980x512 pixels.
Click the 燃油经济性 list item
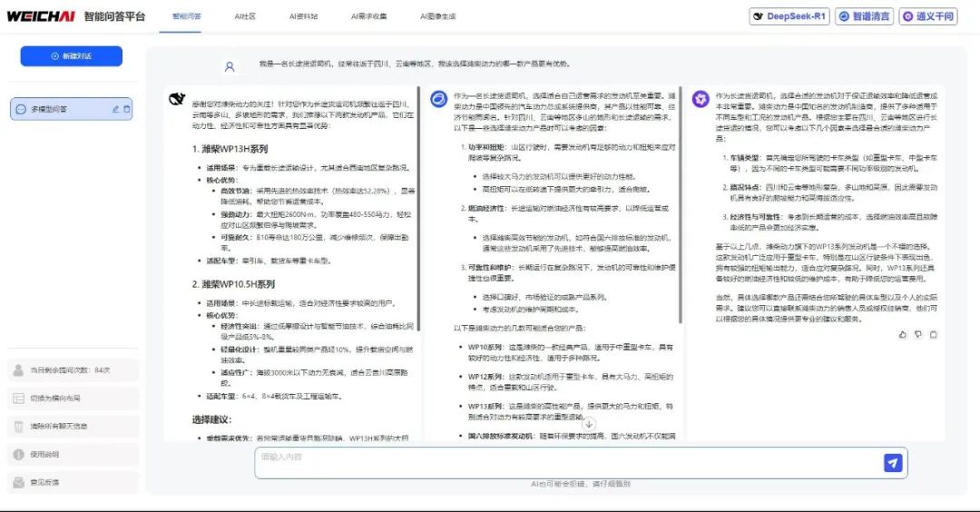[x=569, y=213]
